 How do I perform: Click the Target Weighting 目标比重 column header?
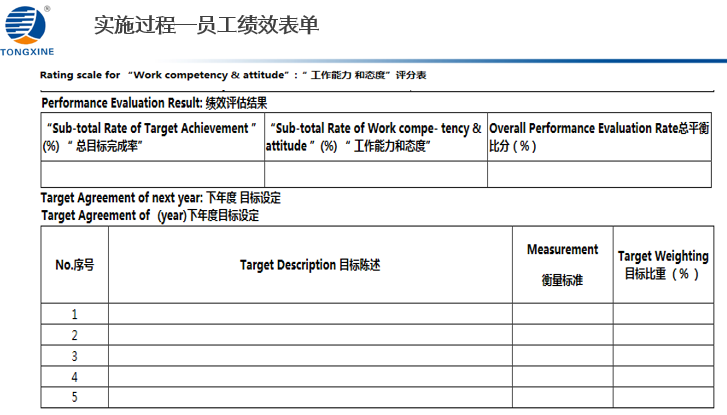662,265
